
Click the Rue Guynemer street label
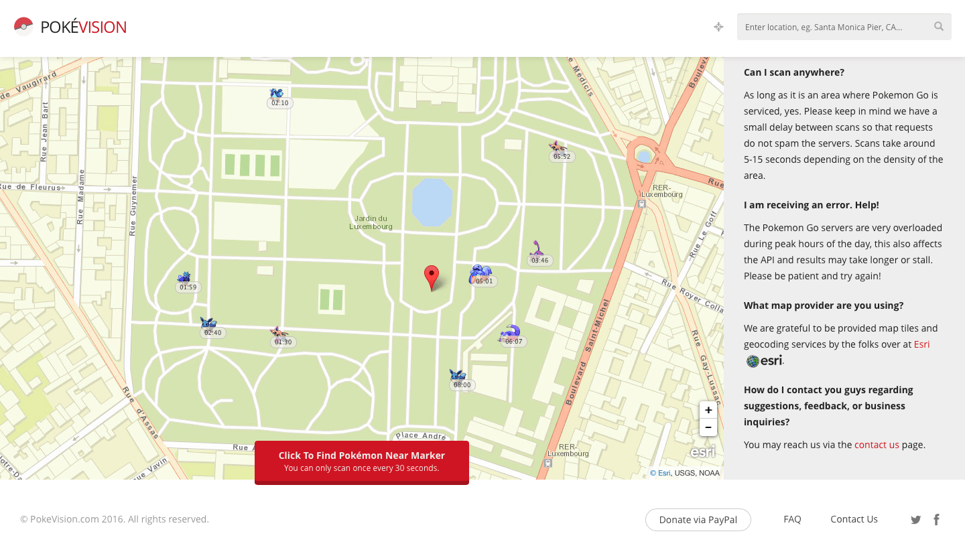point(133,206)
